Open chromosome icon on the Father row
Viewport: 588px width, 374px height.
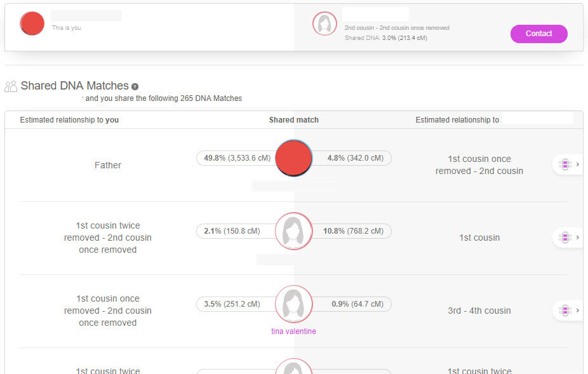pyautogui.click(x=565, y=164)
